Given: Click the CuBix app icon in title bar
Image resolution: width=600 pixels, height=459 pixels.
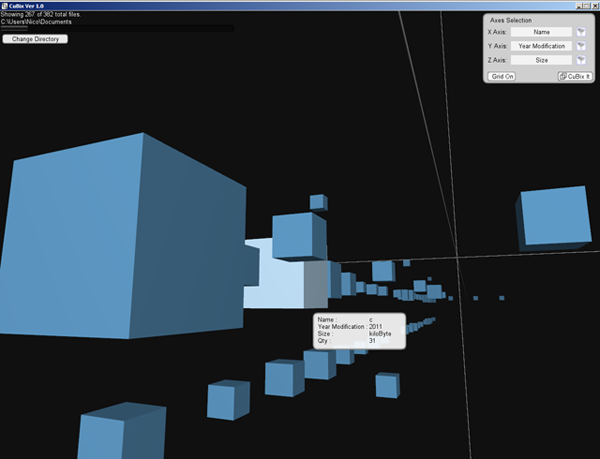Looking at the screenshot, I should point(5,4).
